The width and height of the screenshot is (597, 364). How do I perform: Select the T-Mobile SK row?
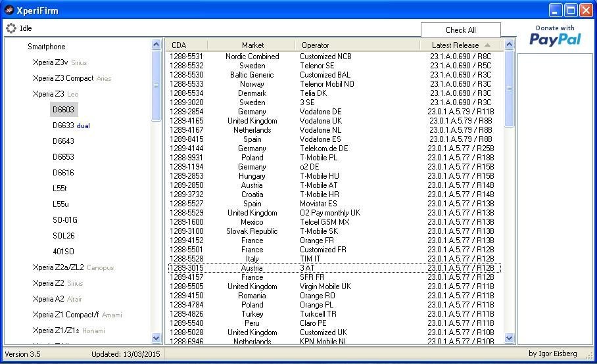(x=334, y=231)
